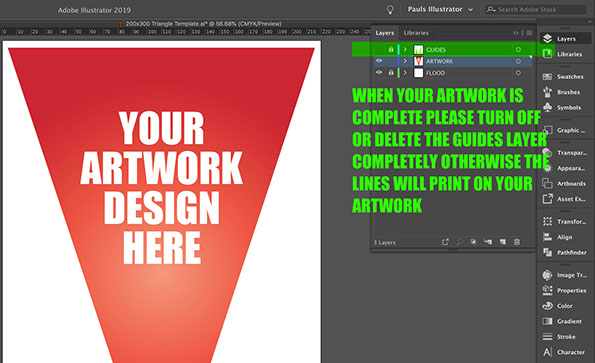Click the ARTWORK layer thumbnail
This screenshot has width=595, height=363.
(x=419, y=61)
